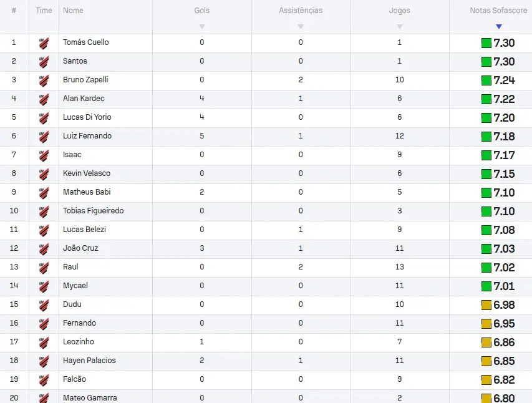Image resolution: width=532 pixels, height=403 pixels.
Task: Click the team crest beside Alan Kardec
Action: point(44,99)
